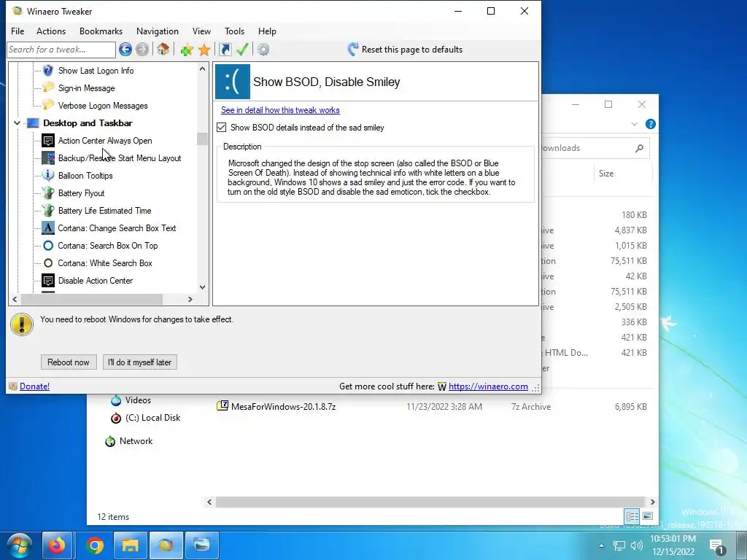Click the Balloon Tooltips info icon
Viewport: 747px width, 560px height.
tap(48, 175)
